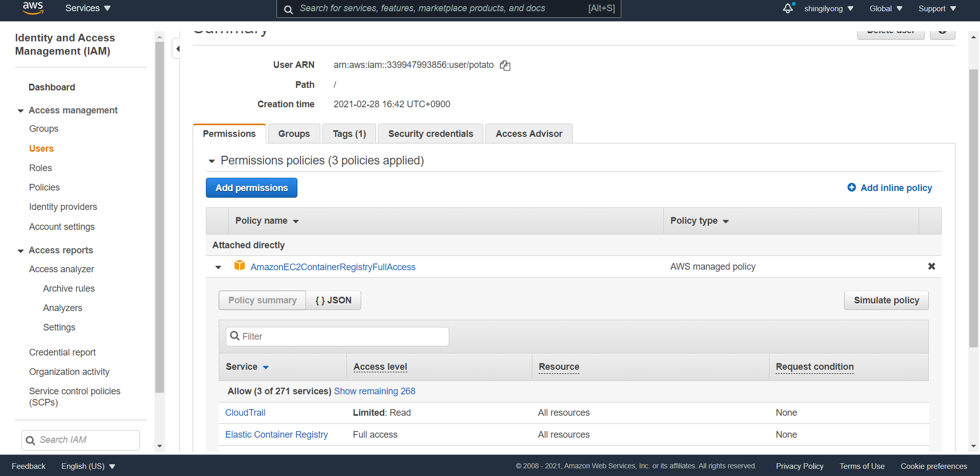The width and height of the screenshot is (980, 476).
Task: Click the Search IAM magnifier icon
Action: click(31, 440)
